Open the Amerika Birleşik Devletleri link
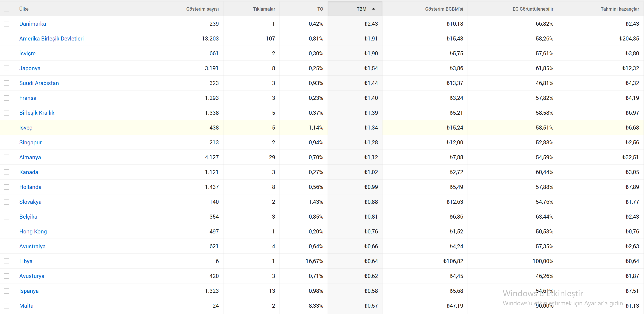The height and width of the screenshot is (314, 644). coord(52,38)
